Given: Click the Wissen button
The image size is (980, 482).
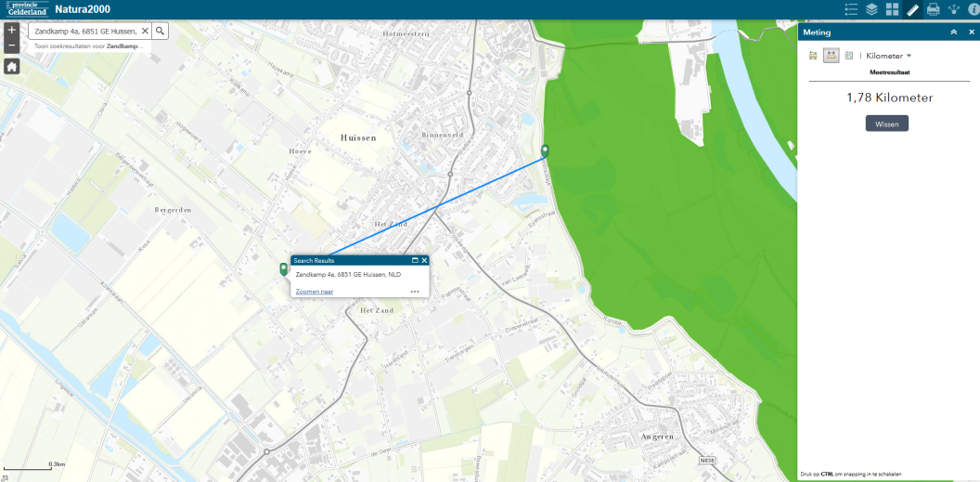Looking at the screenshot, I should (886, 124).
